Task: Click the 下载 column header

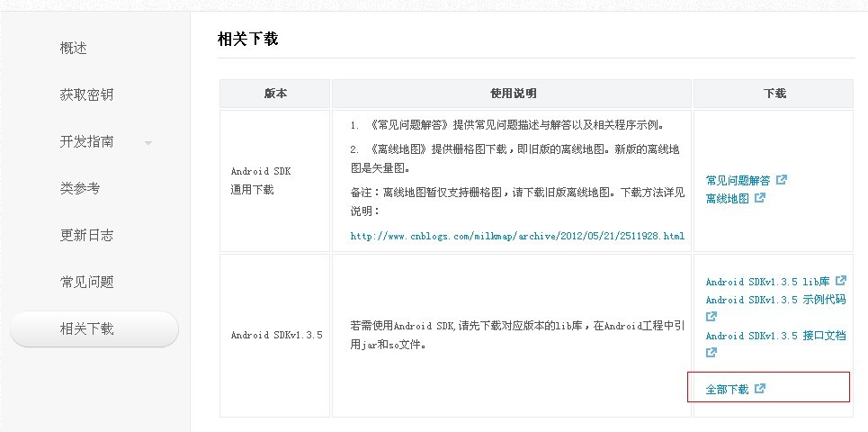Action: (774, 94)
